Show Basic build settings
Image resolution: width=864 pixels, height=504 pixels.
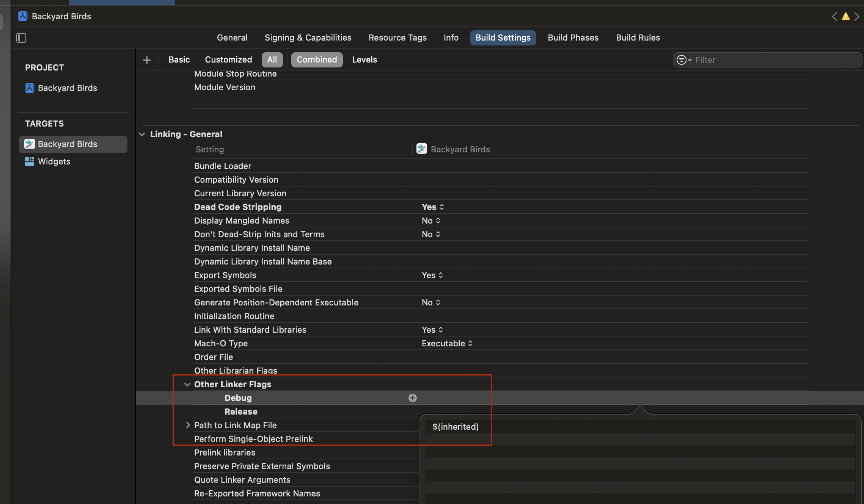pos(179,60)
